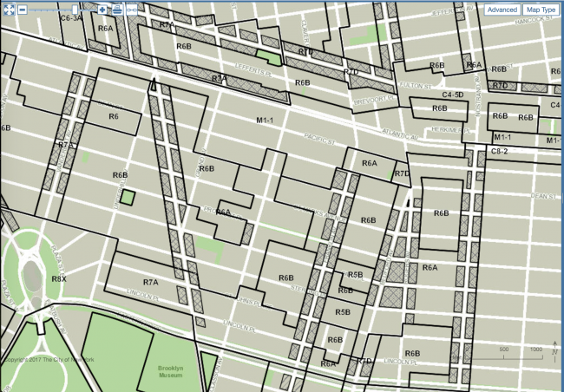Click the printer icon to print map
564x392 pixels.
click(x=117, y=10)
